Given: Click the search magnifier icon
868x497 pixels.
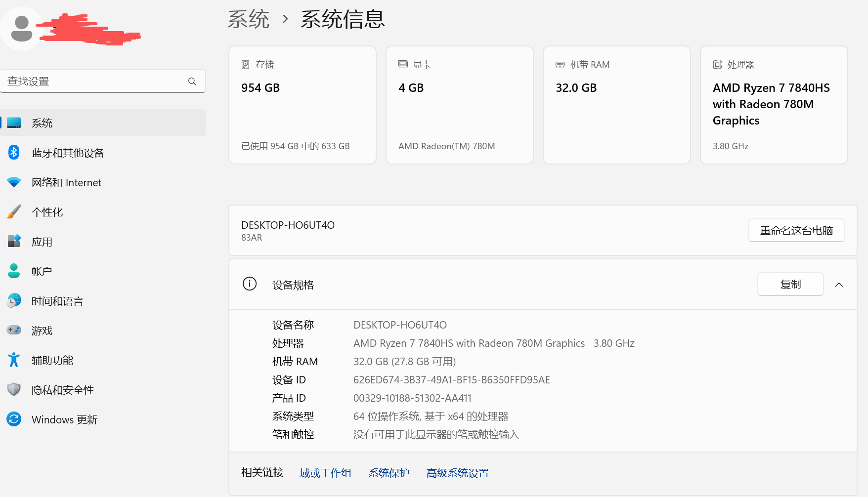Looking at the screenshot, I should coord(192,81).
